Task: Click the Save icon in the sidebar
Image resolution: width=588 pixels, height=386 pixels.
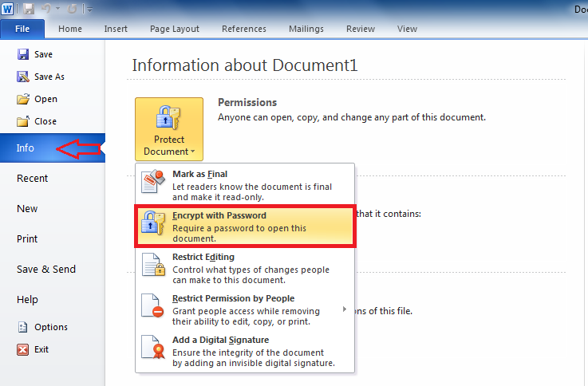Action: (x=23, y=54)
